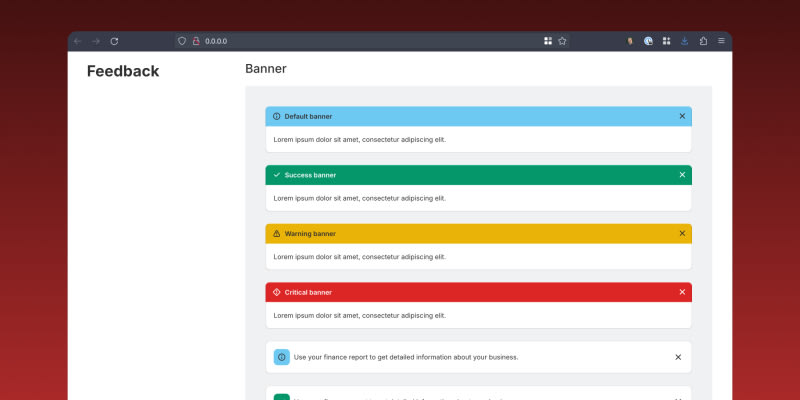
Task: Close the Success banner
Action: pos(682,175)
